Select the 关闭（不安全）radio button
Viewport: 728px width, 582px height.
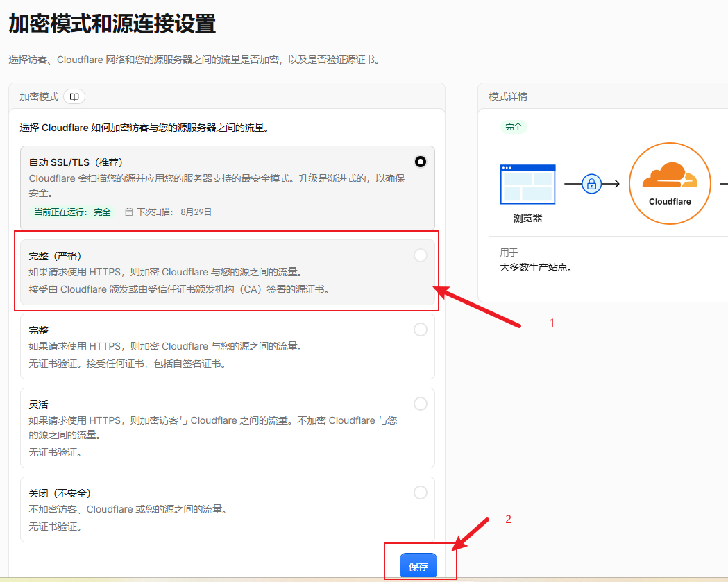pos(420,493)
